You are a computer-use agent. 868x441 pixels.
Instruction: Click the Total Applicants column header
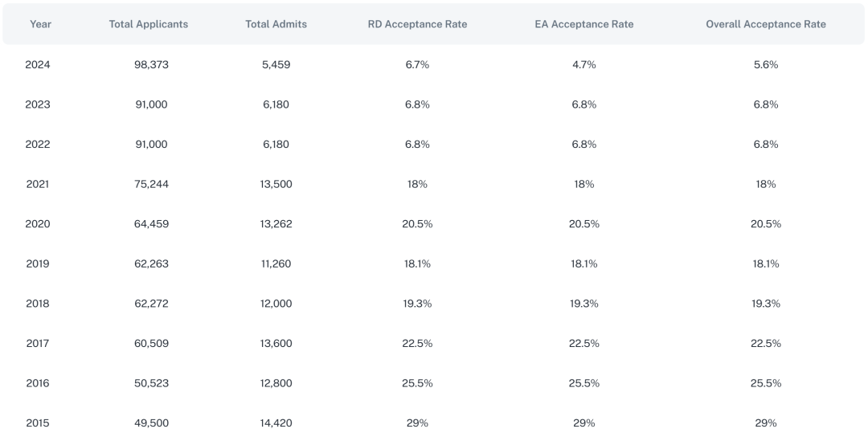149,24
